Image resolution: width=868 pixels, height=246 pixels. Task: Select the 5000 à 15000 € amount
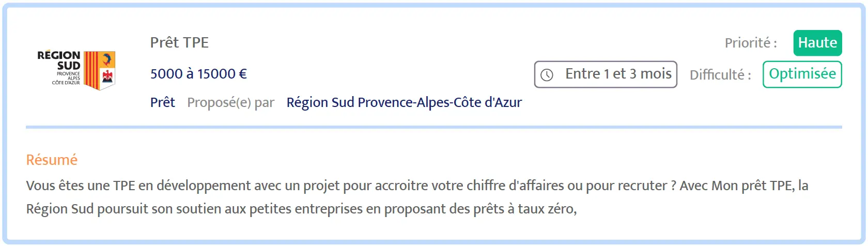pos(198,74)
